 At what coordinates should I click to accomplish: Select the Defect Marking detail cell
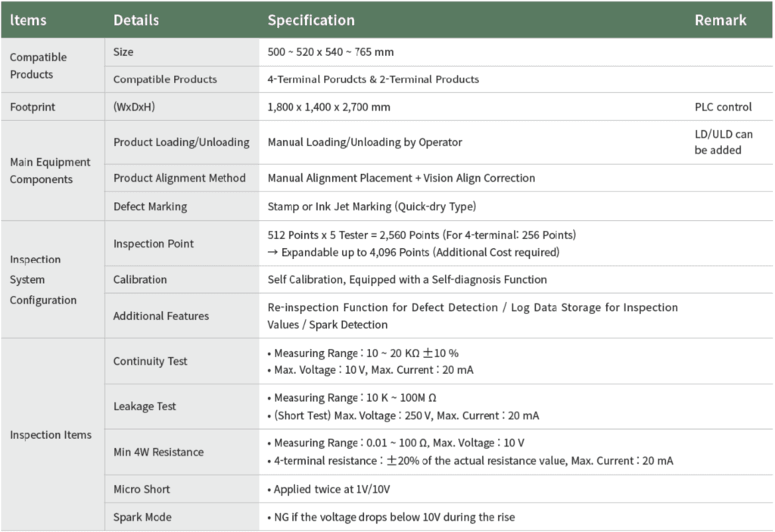coord(150,207)
